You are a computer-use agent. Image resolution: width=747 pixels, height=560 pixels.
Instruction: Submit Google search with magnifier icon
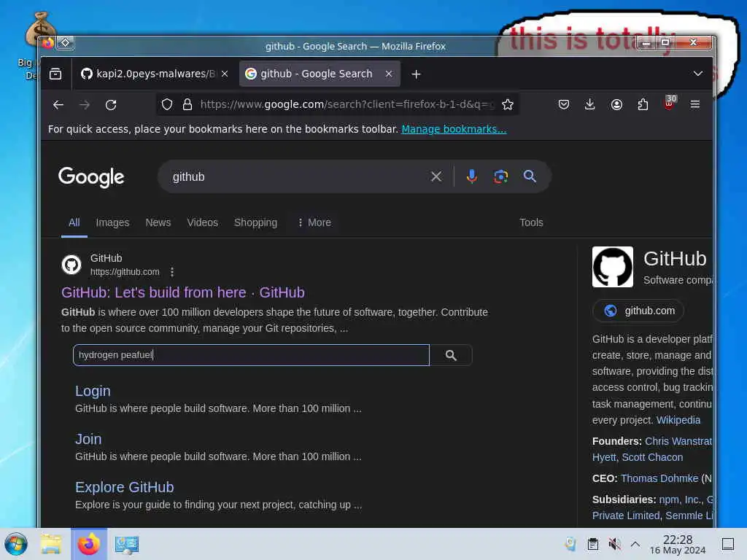(x=530, y=176)
